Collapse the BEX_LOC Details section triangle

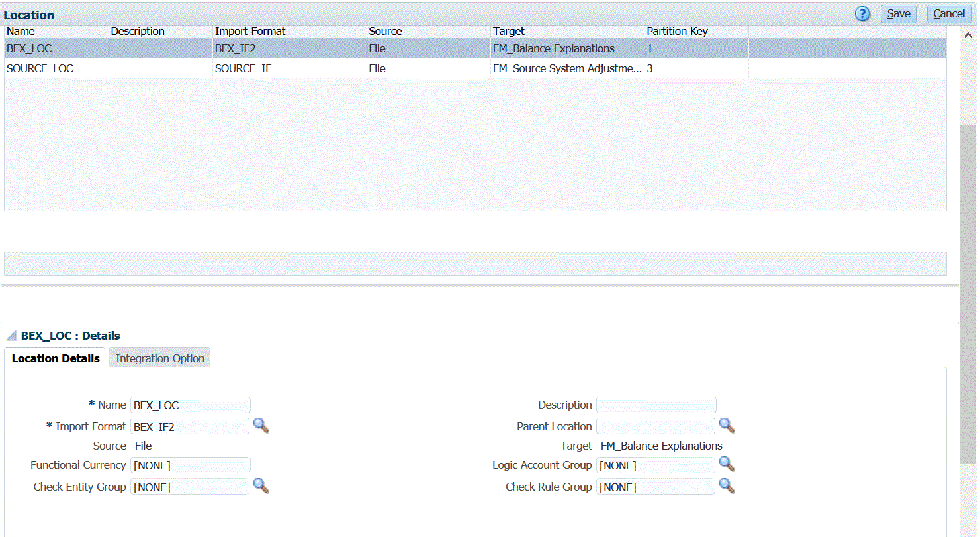(x=11, y=336)
